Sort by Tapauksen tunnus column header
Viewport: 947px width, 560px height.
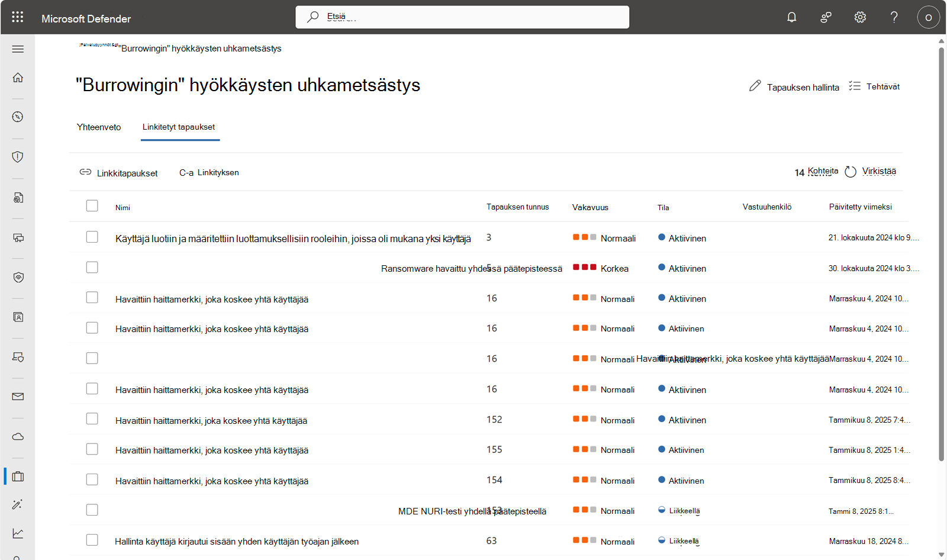(518, 207)
